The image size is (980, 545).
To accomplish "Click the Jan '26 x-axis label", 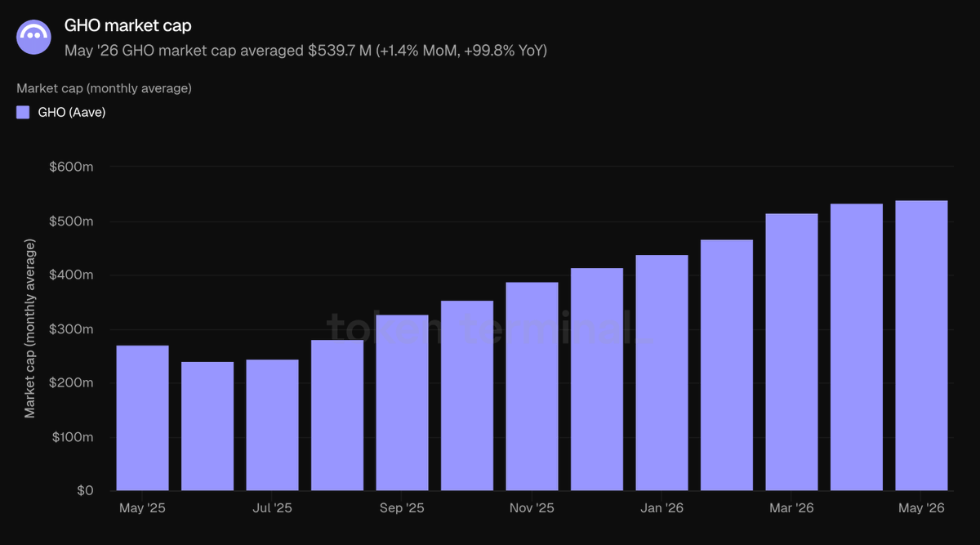I will click(x=661, y=508).
